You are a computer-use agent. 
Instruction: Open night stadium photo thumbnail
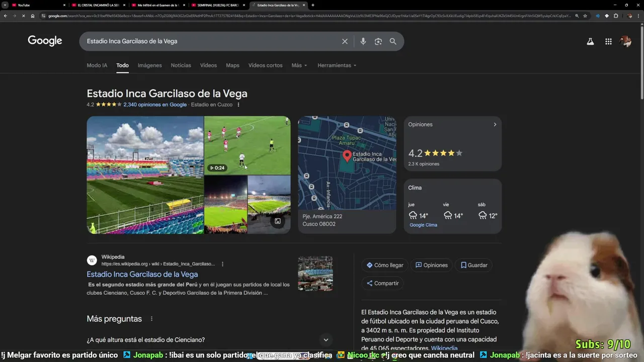225,204
